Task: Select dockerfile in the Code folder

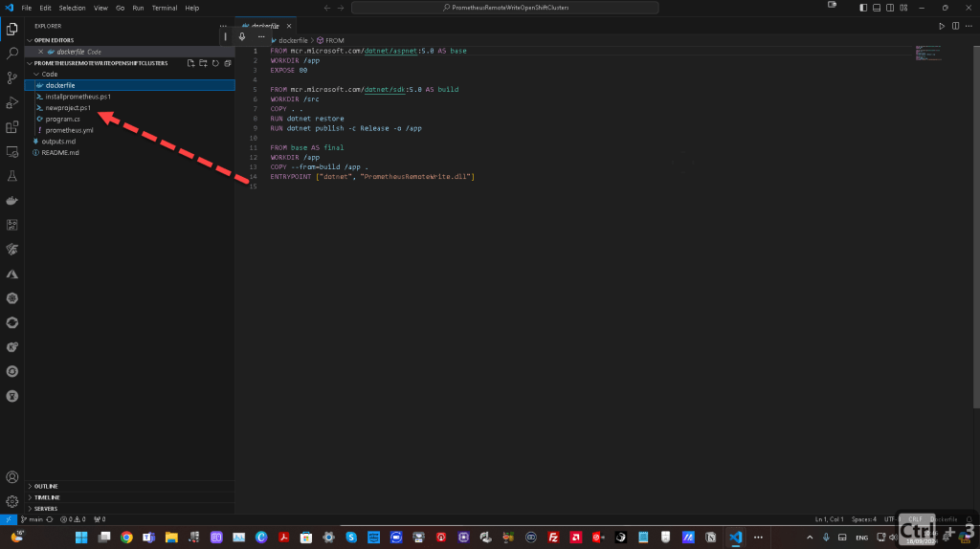Action: (130, 85)
